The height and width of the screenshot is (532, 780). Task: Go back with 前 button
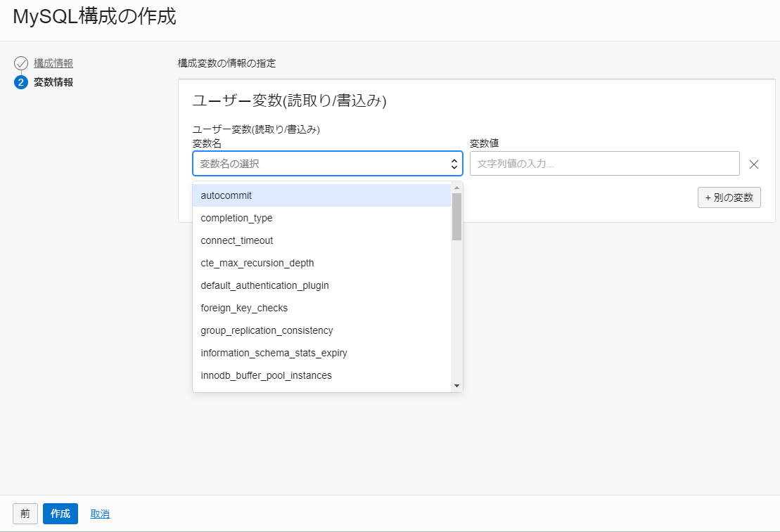pos(25,514)
